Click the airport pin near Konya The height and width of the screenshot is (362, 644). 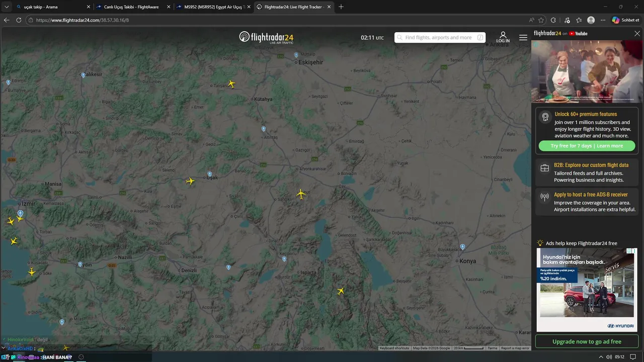(462, 247)
